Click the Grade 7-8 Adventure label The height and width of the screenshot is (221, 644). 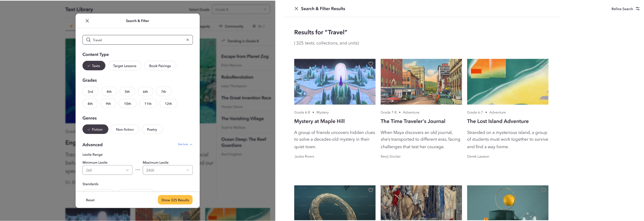click(400, 113)
